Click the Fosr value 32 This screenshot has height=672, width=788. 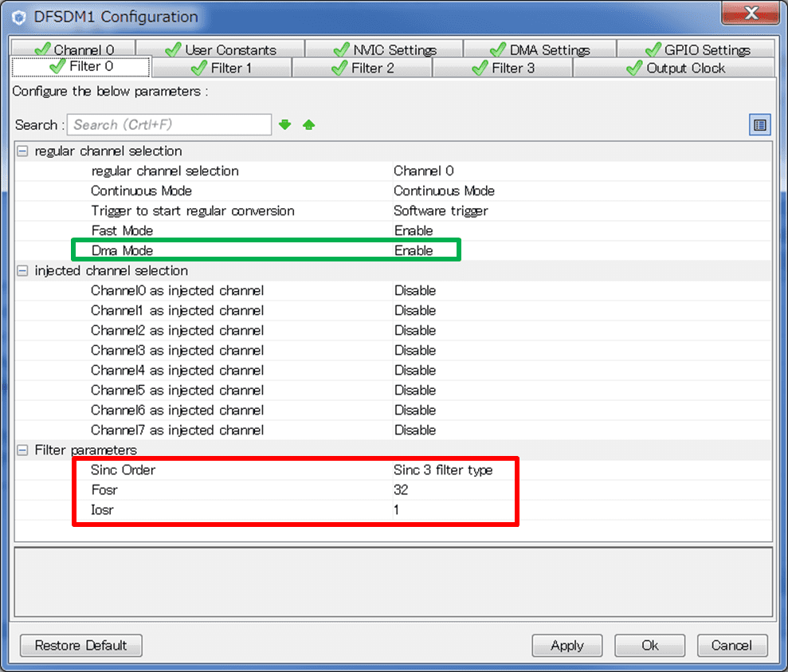point(401,490)
